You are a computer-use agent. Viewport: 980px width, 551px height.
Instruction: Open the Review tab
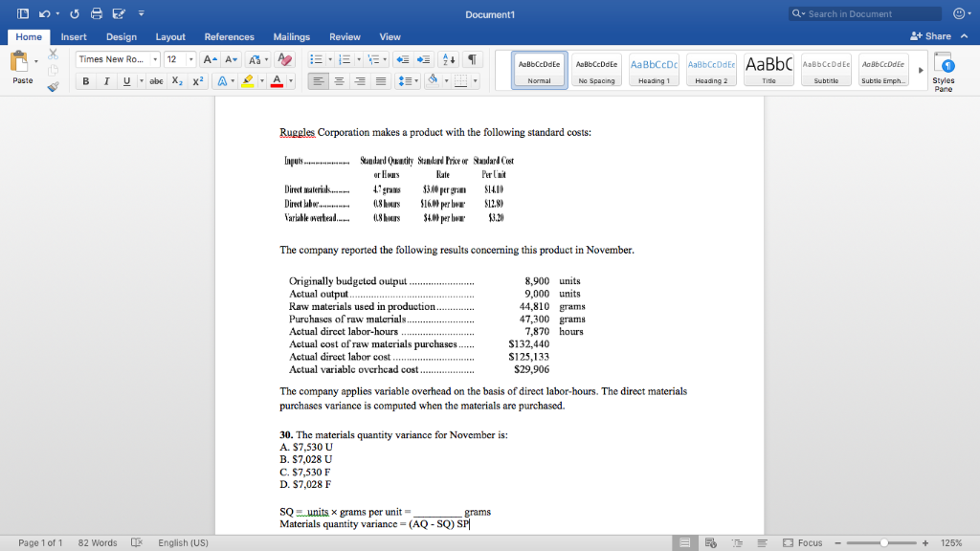(x=345, y=37)
